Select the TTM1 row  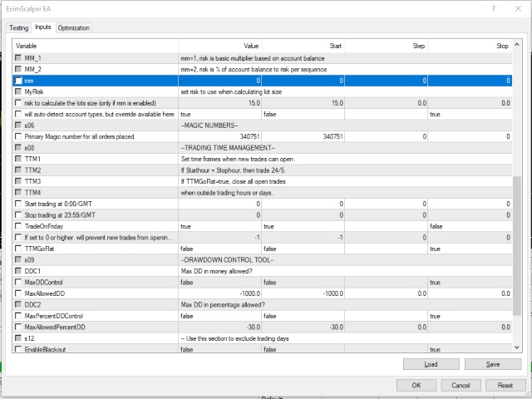(x=263, y=159)
